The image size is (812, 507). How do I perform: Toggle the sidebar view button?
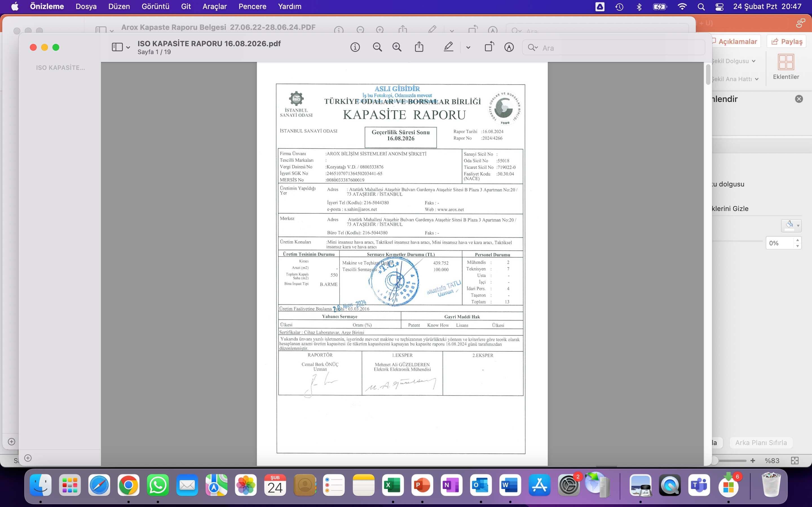point(117,47)
